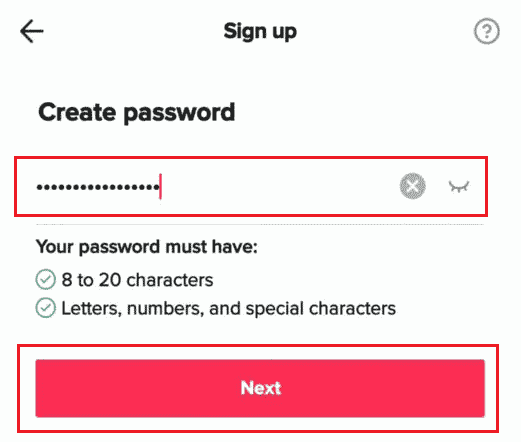Click the divider line below the password field

pyautogui.click(x=260, y=225)
